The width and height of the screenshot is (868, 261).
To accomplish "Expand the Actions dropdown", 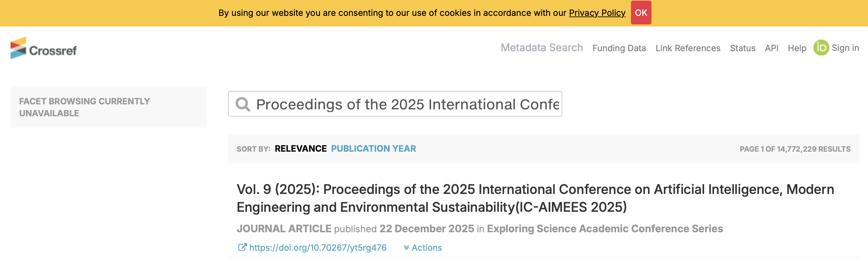I will tap(423, 248).
